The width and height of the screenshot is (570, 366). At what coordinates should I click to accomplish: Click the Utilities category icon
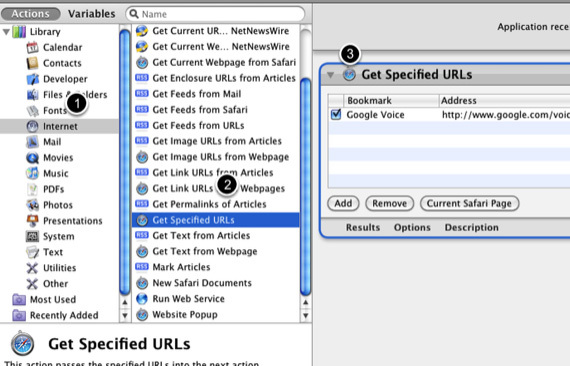click(32, 268)
